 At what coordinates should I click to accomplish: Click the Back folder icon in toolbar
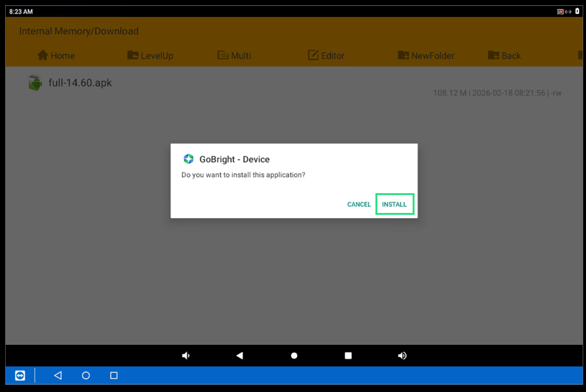click(493, 56)
